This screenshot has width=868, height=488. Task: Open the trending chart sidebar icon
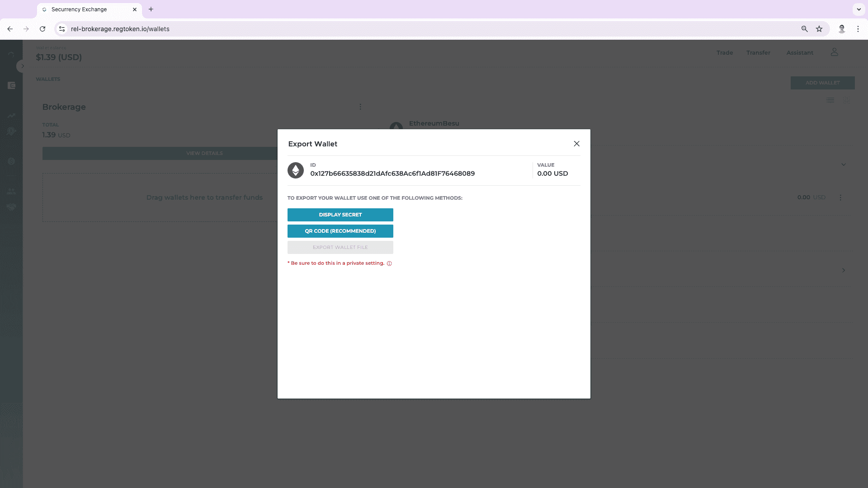click(x=11, y=116)
